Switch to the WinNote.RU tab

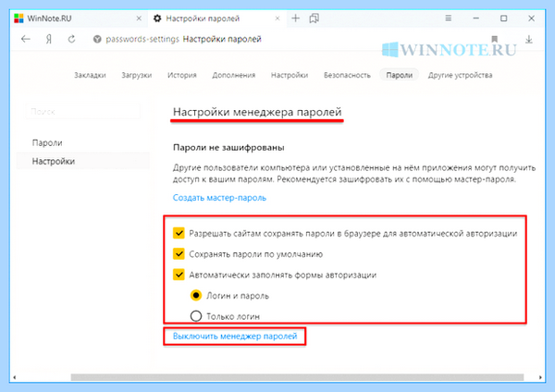click(x=78, y=18)
